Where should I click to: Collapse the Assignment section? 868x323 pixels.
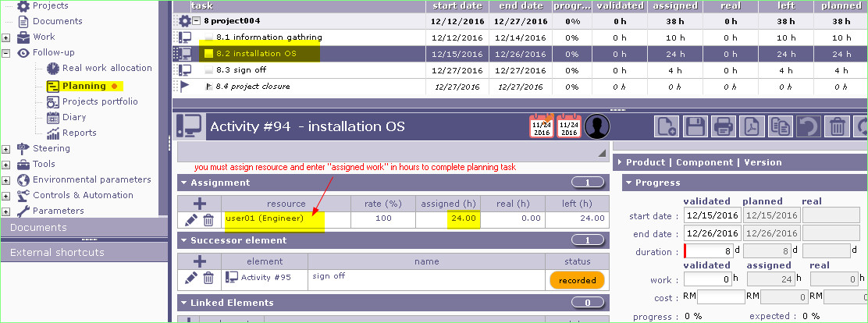[x=183, y=183]
